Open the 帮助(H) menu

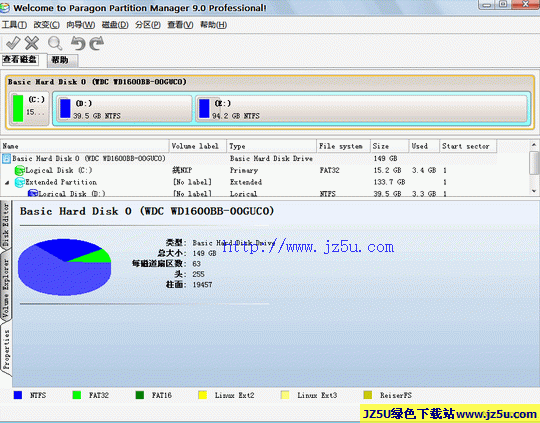click(x=214, y=25)
